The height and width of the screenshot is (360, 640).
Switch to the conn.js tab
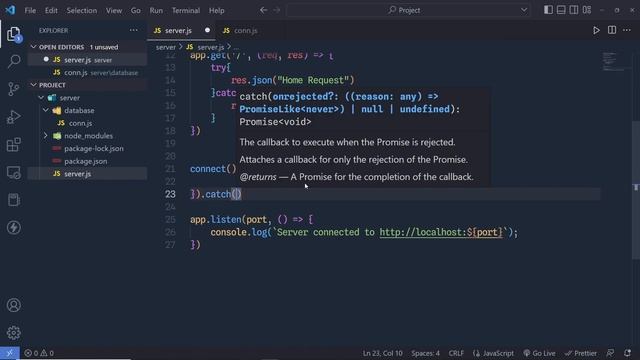[245, 31]
